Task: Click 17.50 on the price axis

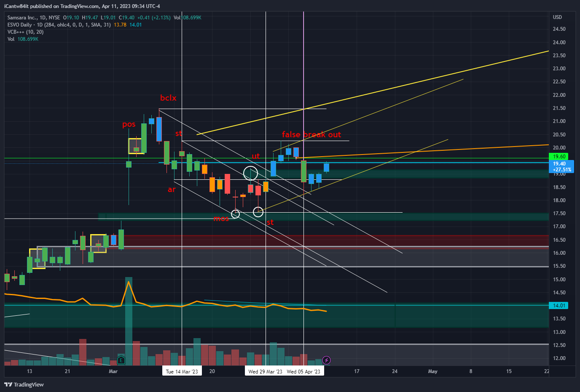Action: coord(559,213)
